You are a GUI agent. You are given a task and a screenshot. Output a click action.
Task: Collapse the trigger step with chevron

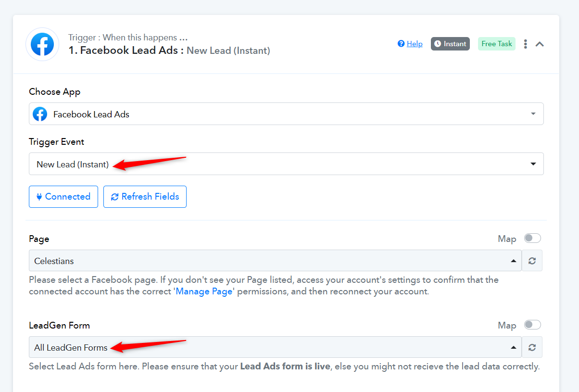pos(540,44)
